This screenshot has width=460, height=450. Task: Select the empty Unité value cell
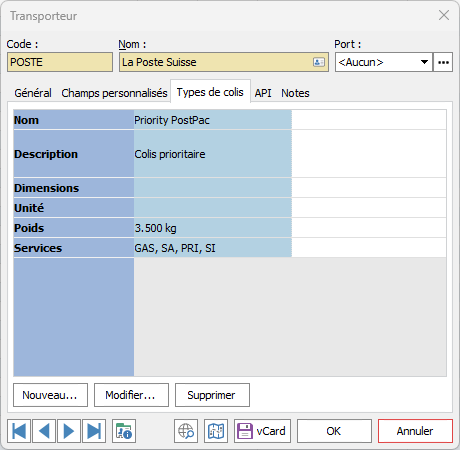point(213,208)
